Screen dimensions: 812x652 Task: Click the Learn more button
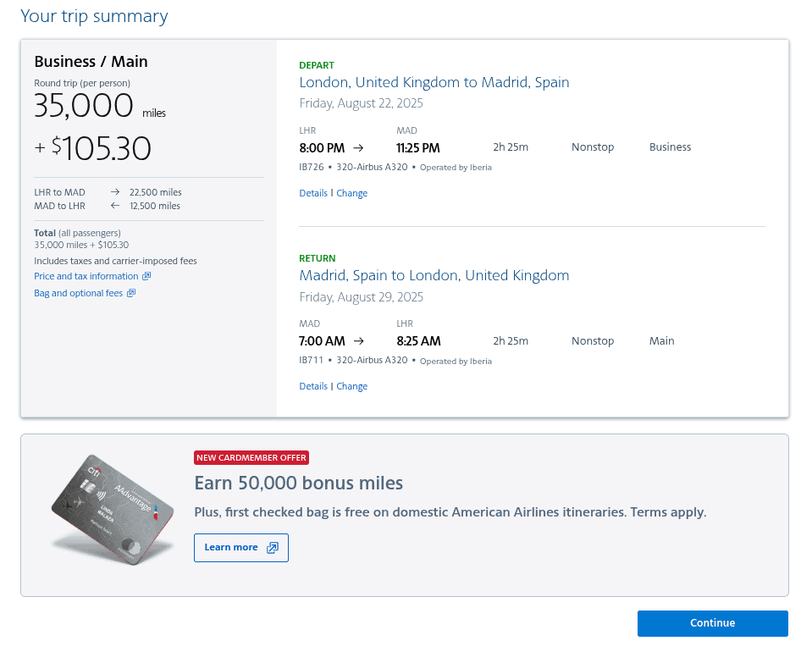[240, 548]
